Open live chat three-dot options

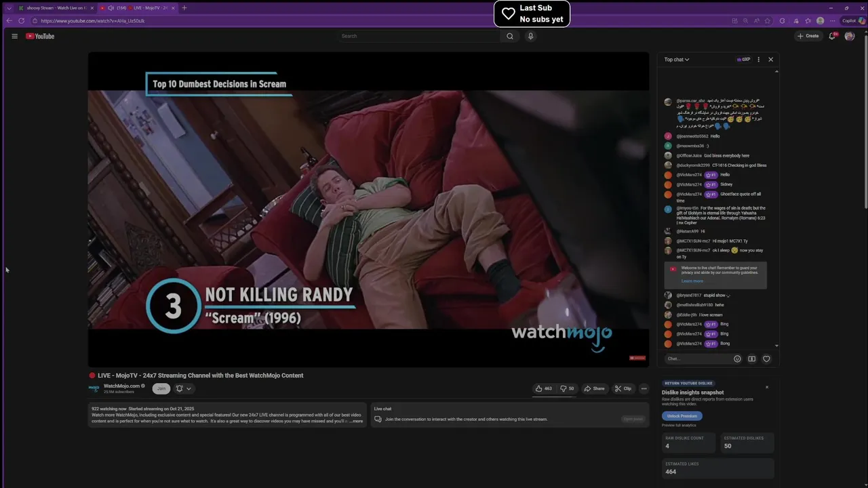click(758, 60)
